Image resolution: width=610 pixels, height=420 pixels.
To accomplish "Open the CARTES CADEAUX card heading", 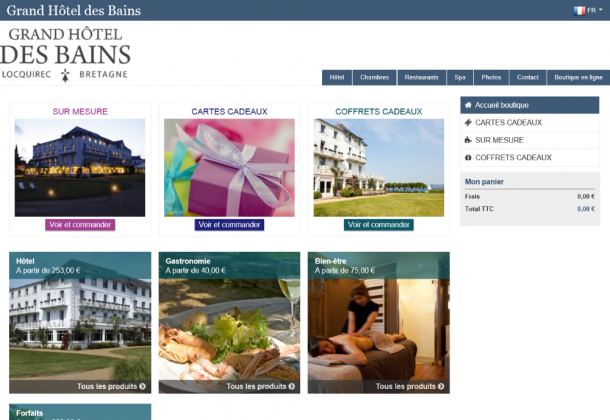I will click(x=230, y=112).
